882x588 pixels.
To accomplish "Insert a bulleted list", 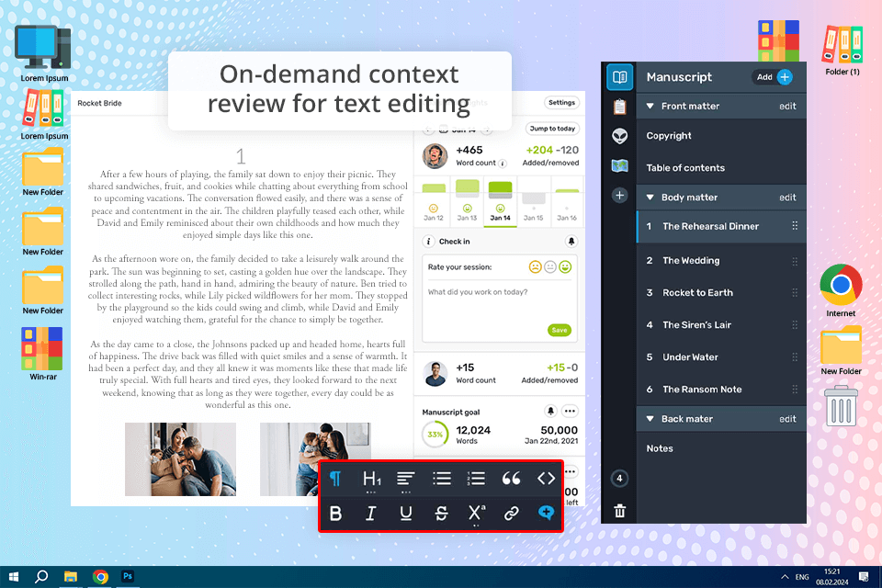I will 442,479.
